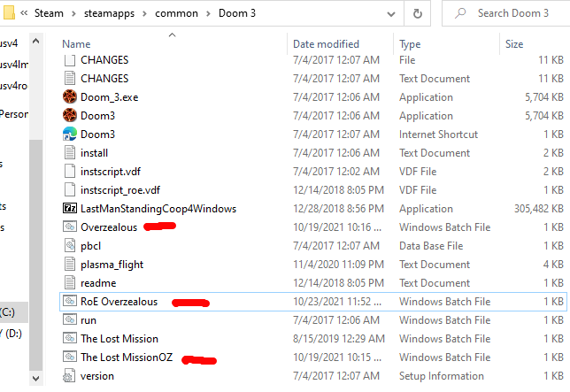Sort files by Type column
Image resolution: width=570 pixels, height=392 pixels.
click(x=410, y=44)
